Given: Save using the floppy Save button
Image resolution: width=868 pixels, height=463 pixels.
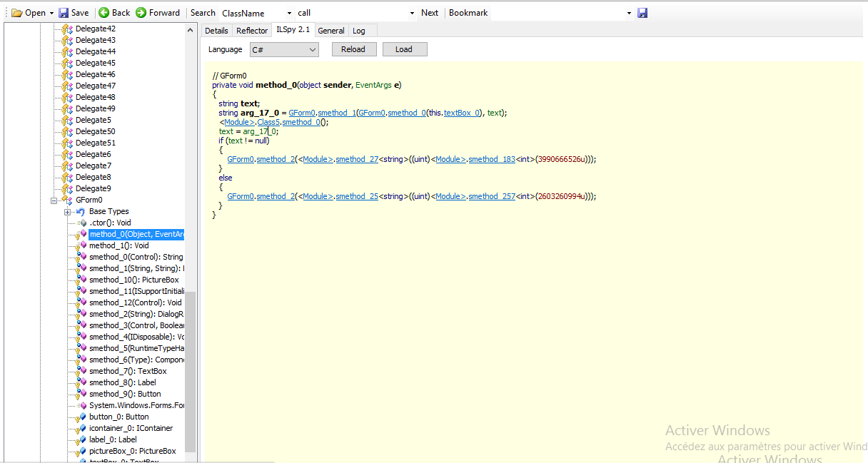Looking at the screenshot, I should (74, 13).
